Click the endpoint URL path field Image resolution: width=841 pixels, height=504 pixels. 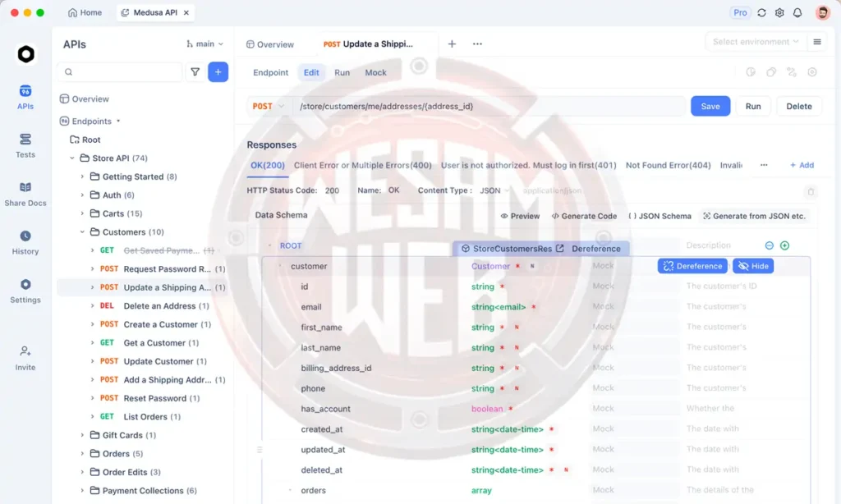click(489, 106)
